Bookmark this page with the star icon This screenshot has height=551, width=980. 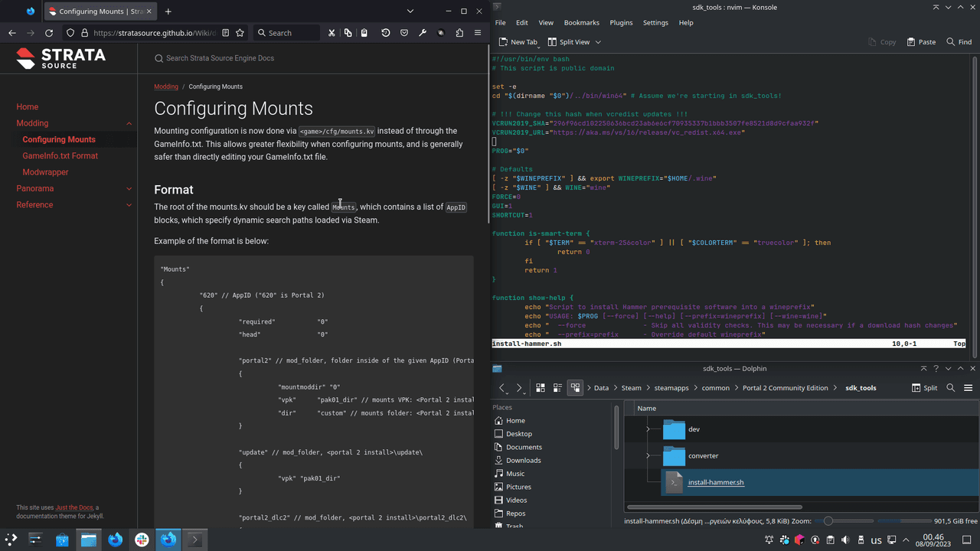[240, 33]
